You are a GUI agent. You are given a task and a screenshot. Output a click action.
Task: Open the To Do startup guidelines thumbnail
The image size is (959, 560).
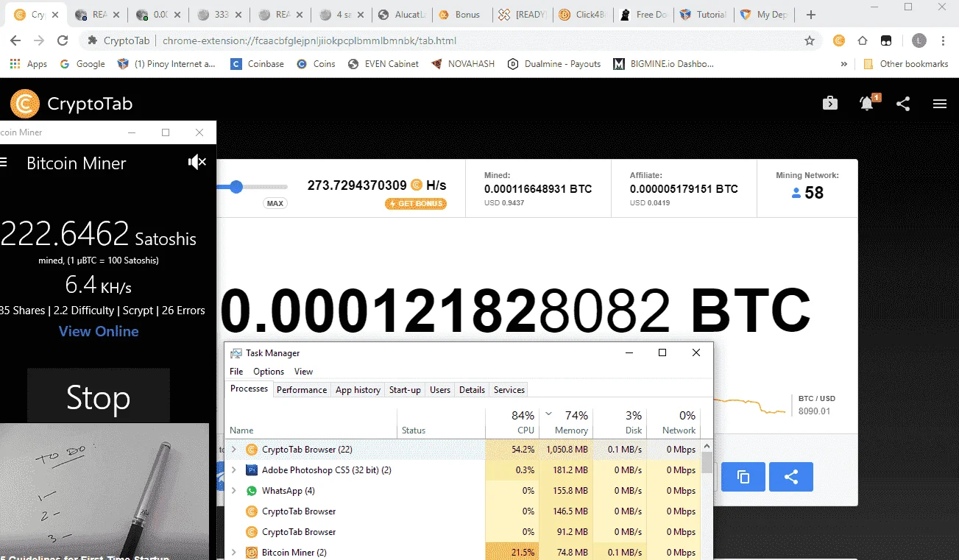coord(105,492)
